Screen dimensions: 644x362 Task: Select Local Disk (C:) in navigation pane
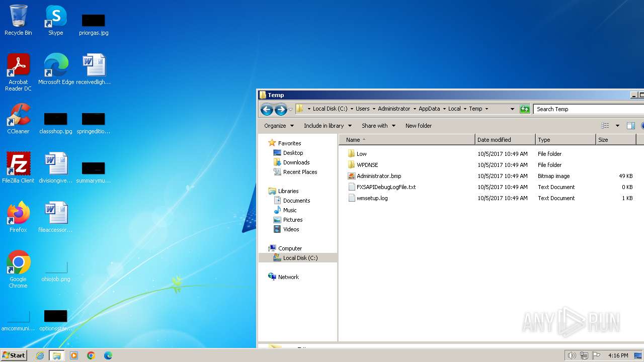[x=300, y=258]
